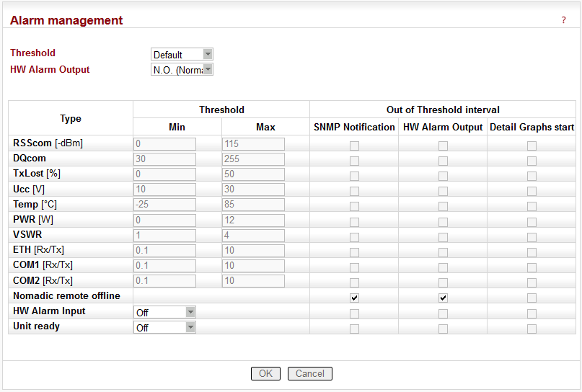Enable HW Alarm Output for RSScom
Image resolution: width=582 pixels, height=392 pixels.
pyautogui.click(x=443, y=146)
